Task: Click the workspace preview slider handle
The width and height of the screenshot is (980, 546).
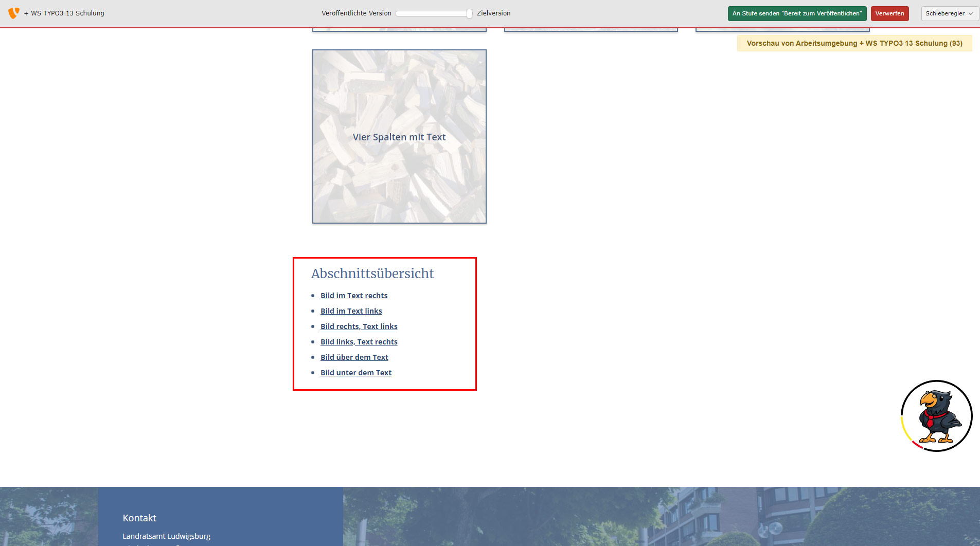Action: pyautogui.click(x=469, y=14)
